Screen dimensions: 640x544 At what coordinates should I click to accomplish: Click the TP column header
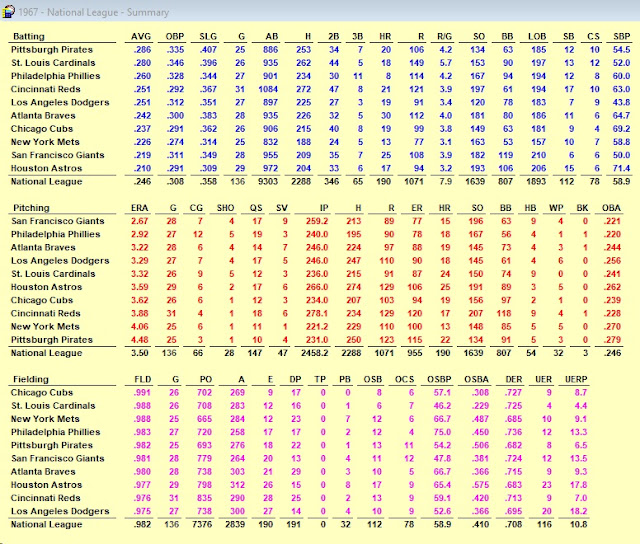point(320,379)
